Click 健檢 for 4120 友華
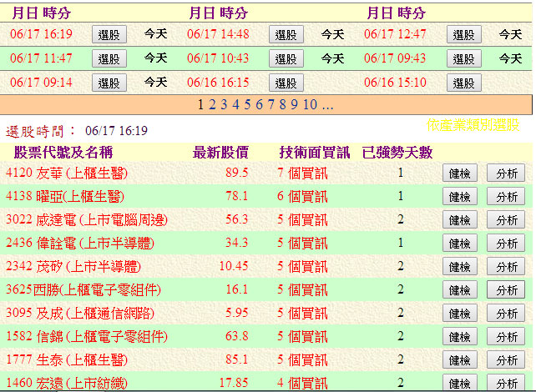The width and height of the screenshot is (536, 392). [460, 173]
